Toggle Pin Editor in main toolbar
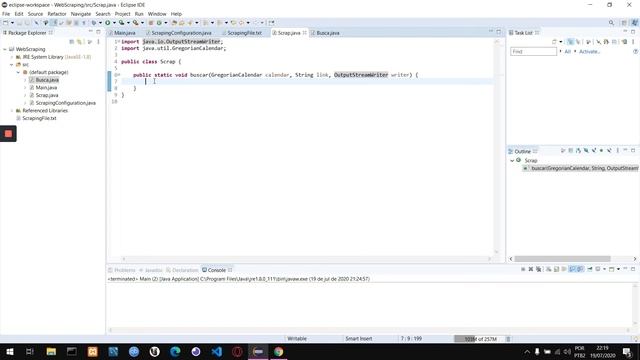The width and height of the screenshot is (640, 360). tap(271, 23)
